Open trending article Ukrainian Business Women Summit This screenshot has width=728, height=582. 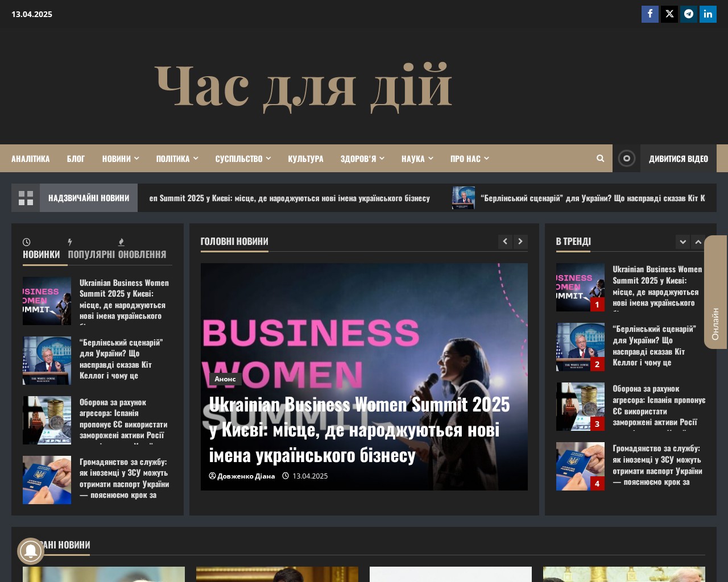[657, 286]
